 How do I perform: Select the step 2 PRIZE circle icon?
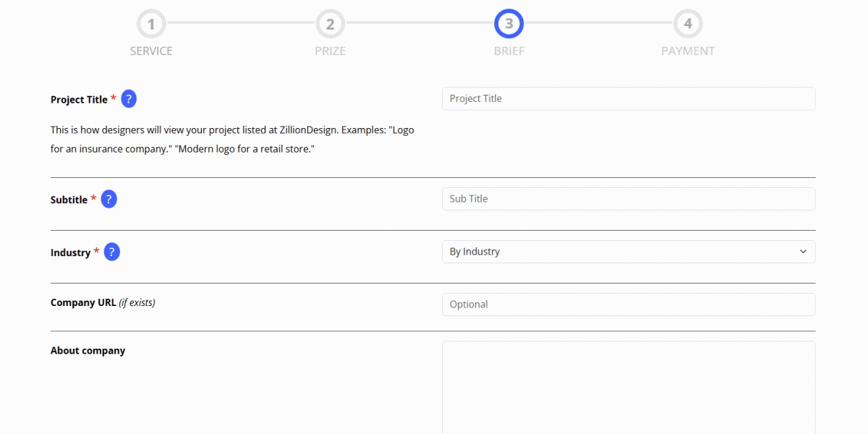(330, 24)
